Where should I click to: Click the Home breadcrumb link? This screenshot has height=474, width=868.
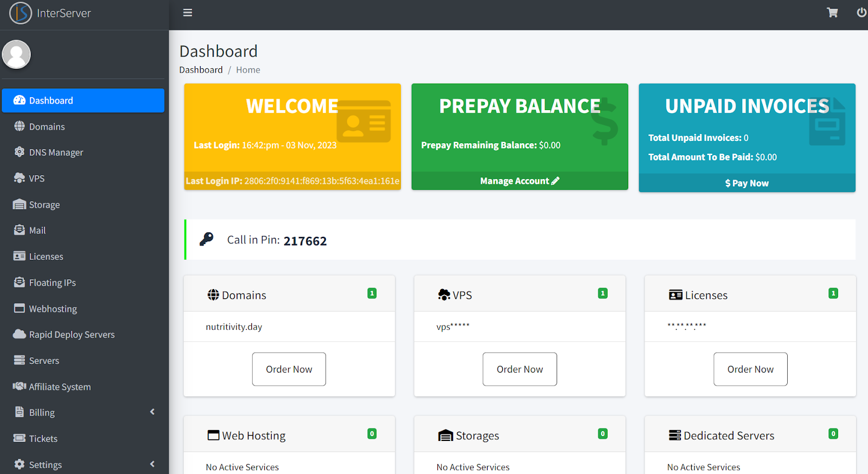coord(248,70)
